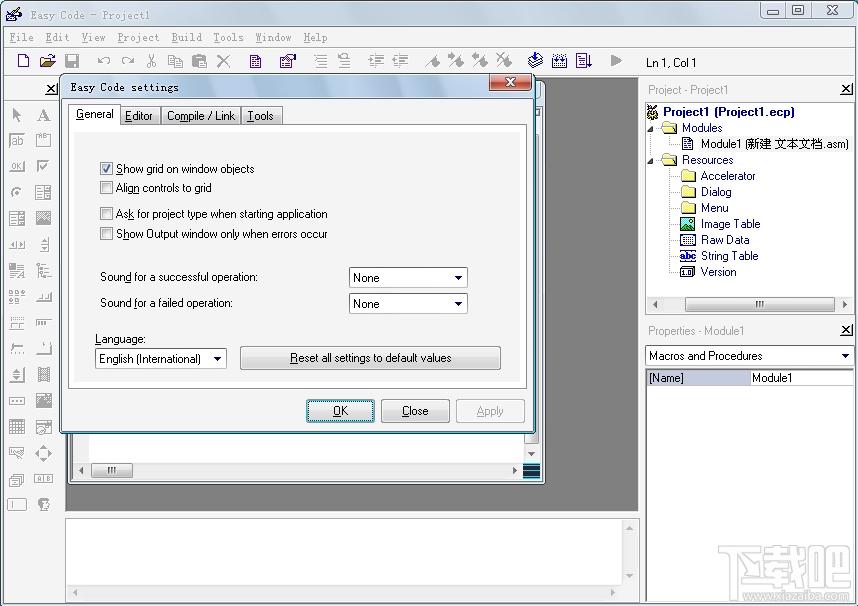Select the Tree view control tool
Screen dimensions: 858x606
pyautogui.click(x=43, y=270)
